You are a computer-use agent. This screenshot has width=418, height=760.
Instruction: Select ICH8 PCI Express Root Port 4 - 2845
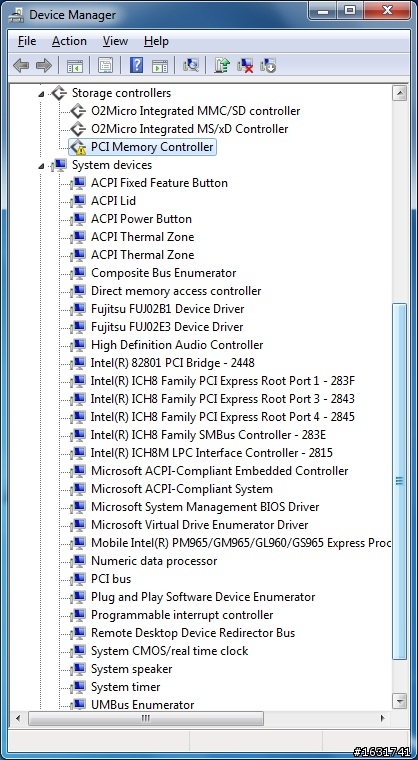pyautogui.click(x=223, y=417)
